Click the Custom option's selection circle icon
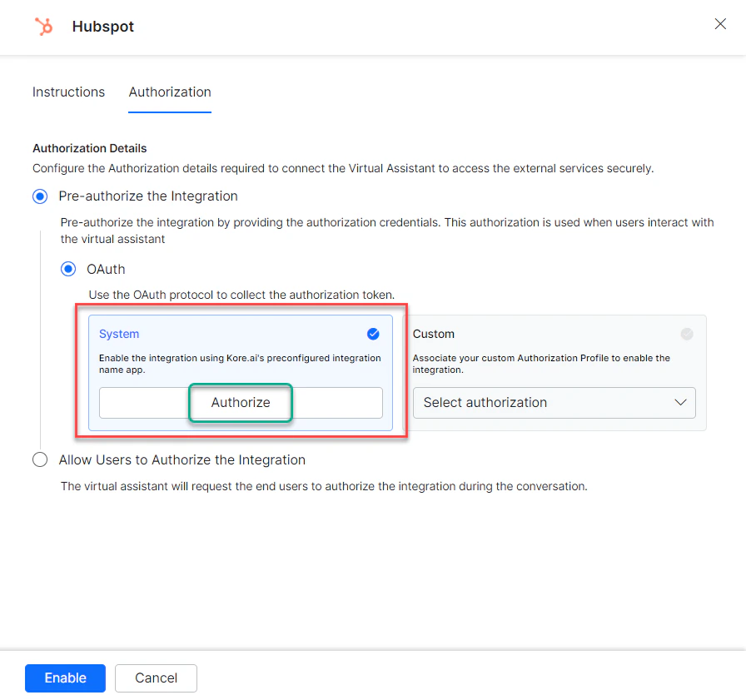Image resolution: width=746 pixels, height=700 pixels. [687, 334]
